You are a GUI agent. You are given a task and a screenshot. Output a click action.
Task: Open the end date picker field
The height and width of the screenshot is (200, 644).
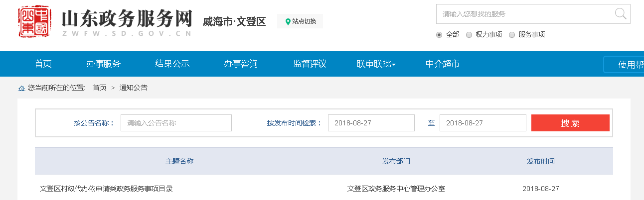[483, 123]
